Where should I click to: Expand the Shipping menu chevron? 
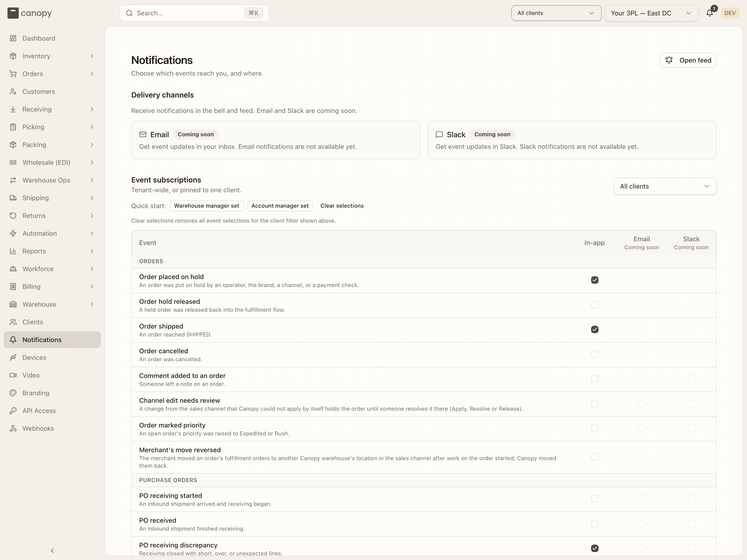coord(92,198)
